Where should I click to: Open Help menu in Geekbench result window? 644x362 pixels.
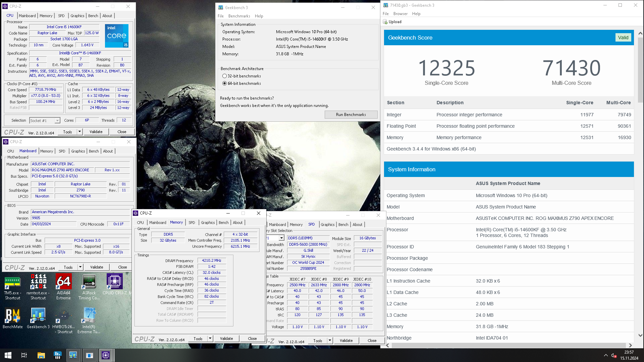click(416, 14)
